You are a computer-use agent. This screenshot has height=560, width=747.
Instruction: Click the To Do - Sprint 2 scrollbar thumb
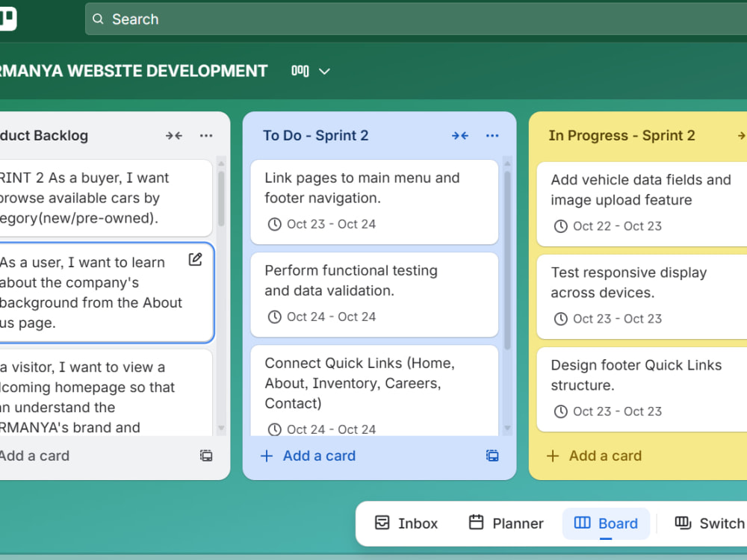(507, 261)
